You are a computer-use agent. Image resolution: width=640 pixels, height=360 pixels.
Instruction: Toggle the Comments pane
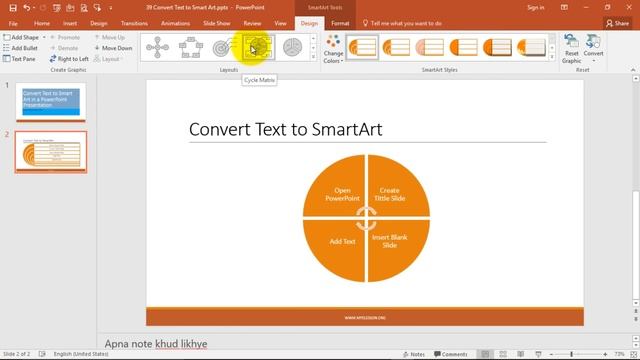pos(451,354)
